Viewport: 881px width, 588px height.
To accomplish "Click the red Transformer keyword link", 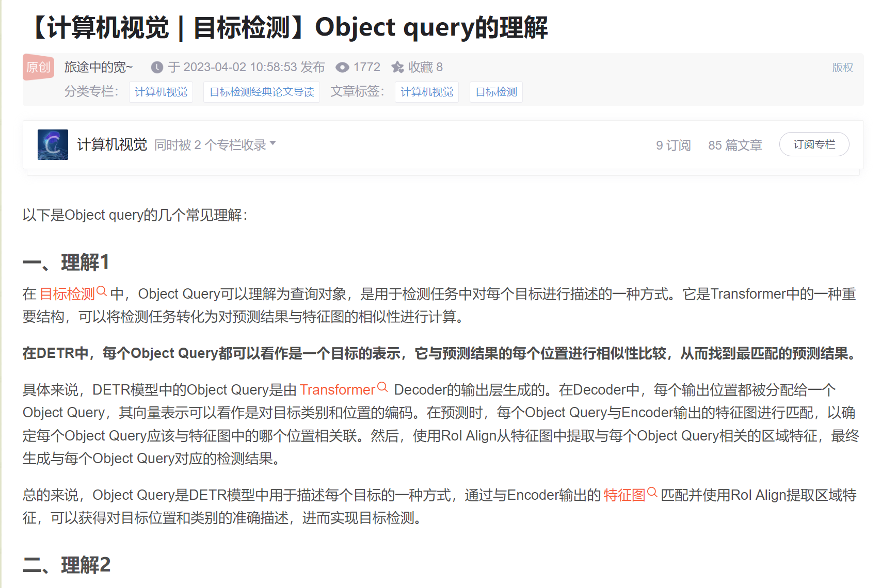I will 338,389.
